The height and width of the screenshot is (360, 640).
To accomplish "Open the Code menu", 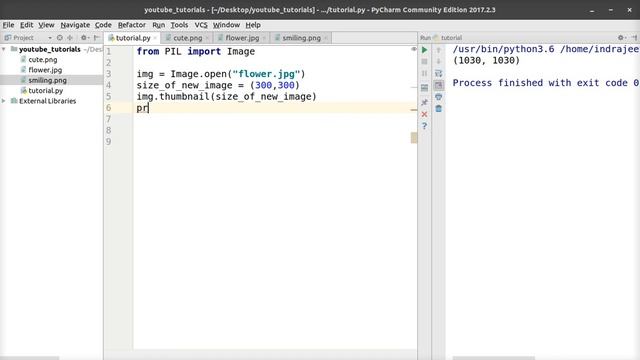I will tap(103, 25).
